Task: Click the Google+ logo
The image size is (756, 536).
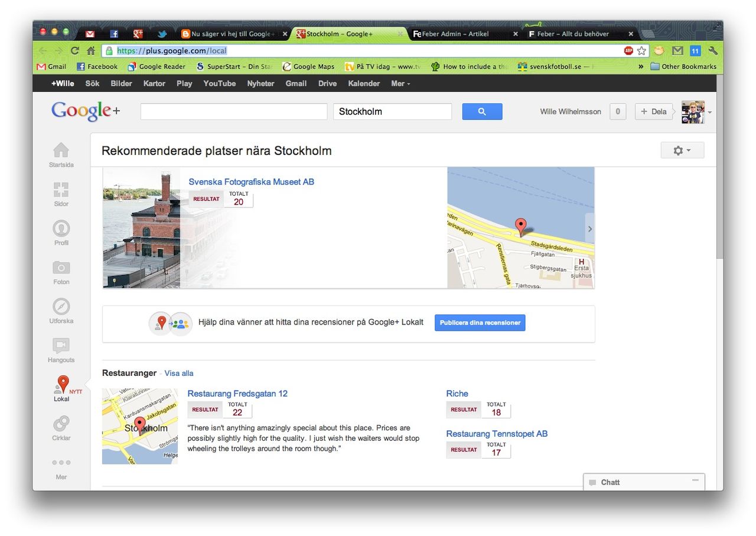Action: [86, 111]
